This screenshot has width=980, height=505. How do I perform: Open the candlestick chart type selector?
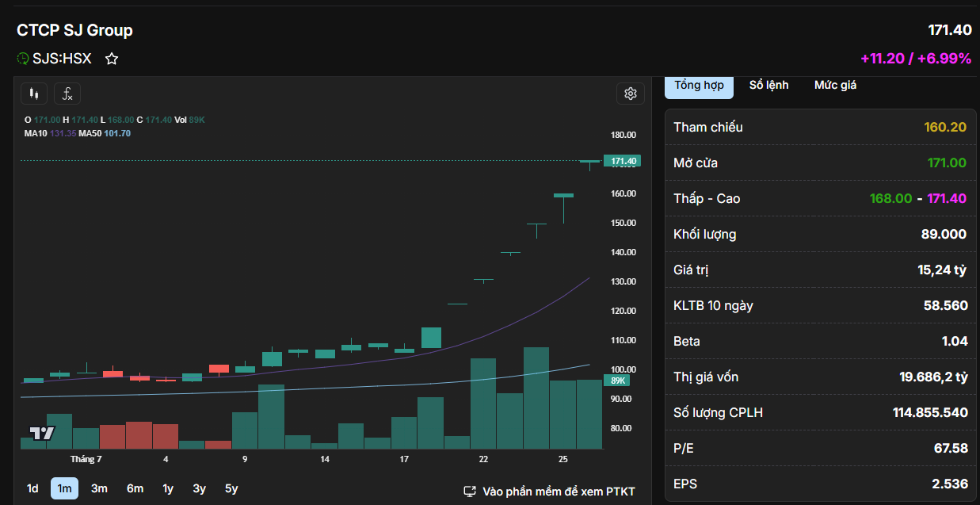[x=34, y=94]
